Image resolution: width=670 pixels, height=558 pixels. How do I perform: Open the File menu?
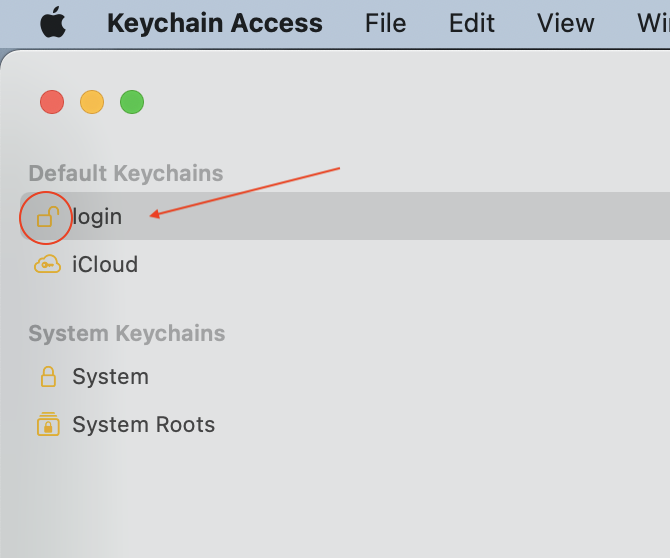pos(385,23)
